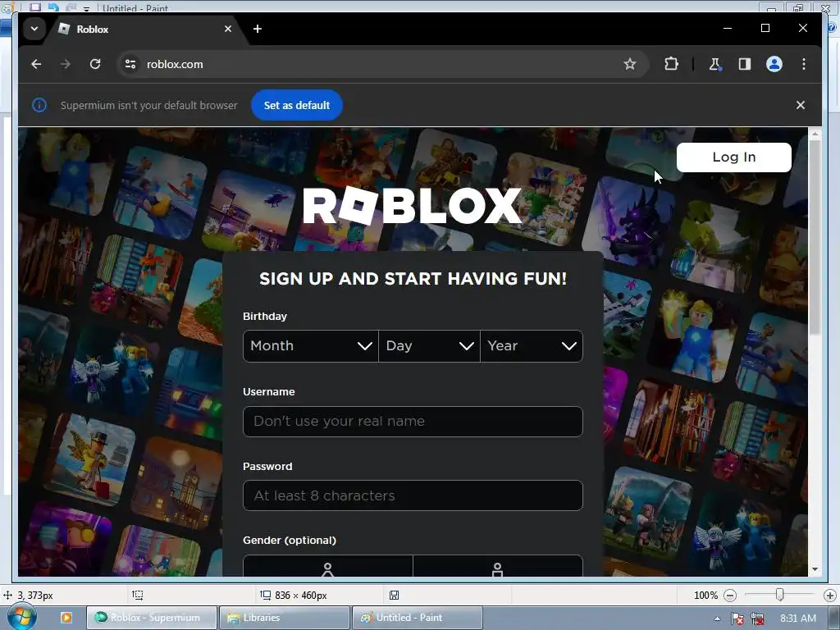
Task: Switch to Roblox - Supermium taskbar item
Action: 152,618
